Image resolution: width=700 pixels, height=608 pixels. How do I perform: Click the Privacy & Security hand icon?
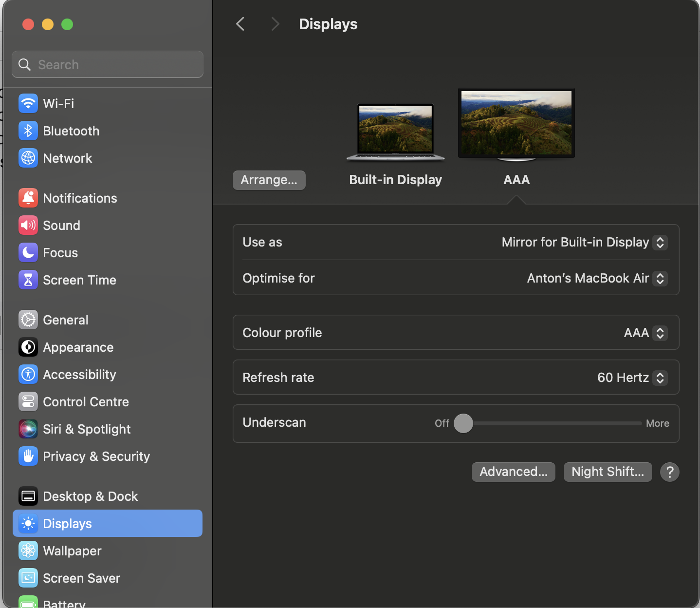(x=28, y=456)
